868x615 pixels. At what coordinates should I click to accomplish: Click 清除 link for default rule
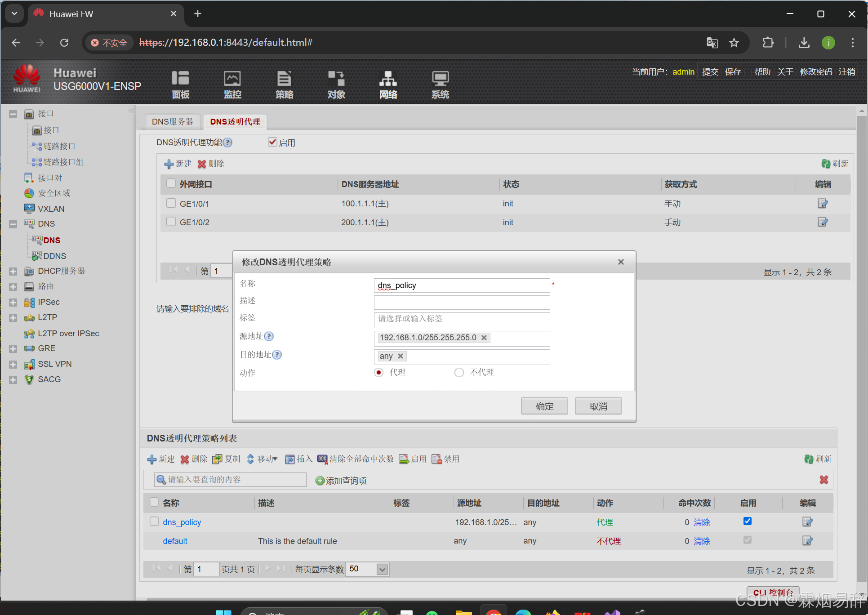pyautogui.click(x=701, y=541)
